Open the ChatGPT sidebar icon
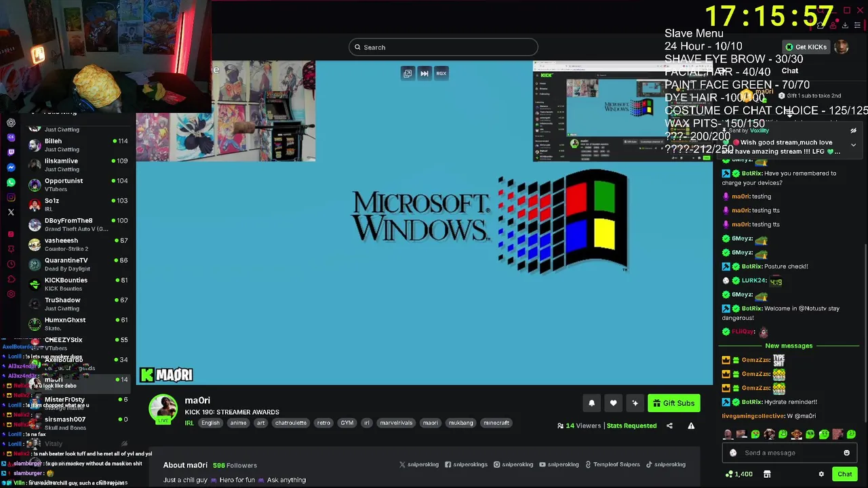The image size is (868, 488). pyautogui.click(x=11, y=123)
